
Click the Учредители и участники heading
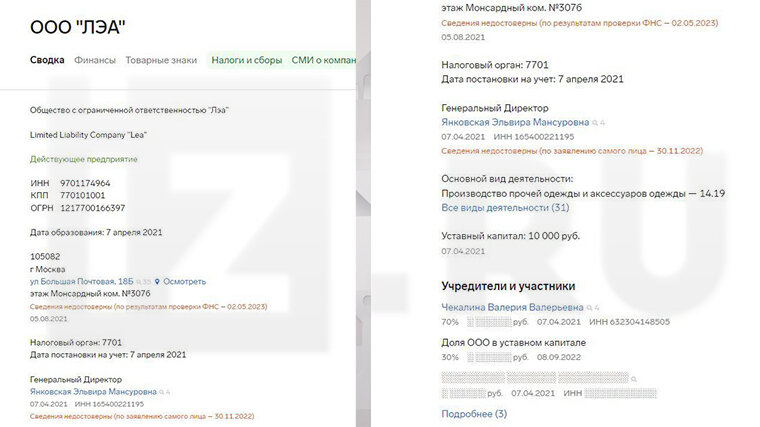pyautogui.click(x=508, y=286)
